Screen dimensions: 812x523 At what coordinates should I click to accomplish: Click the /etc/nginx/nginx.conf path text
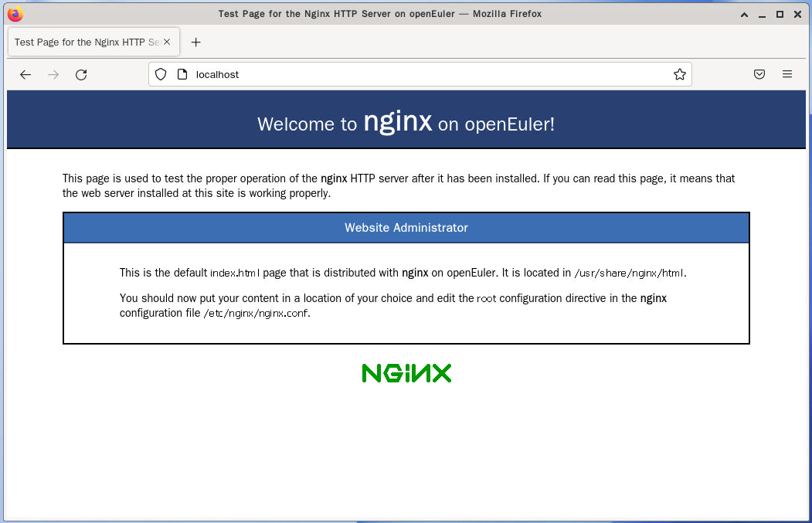(x=256, y=314)
